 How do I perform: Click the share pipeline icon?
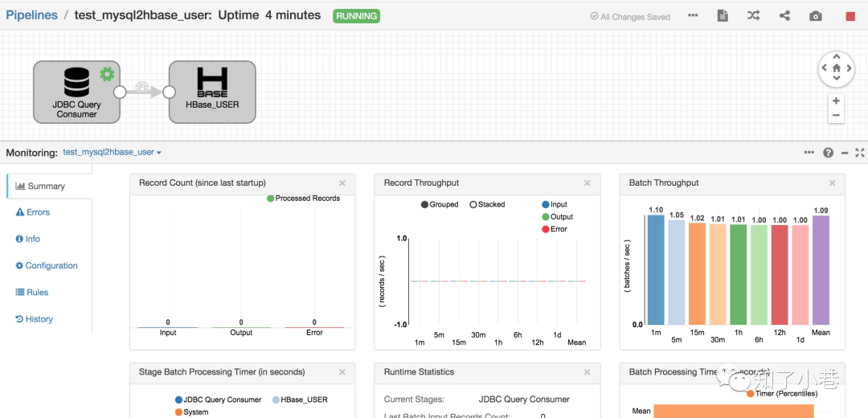784,15
